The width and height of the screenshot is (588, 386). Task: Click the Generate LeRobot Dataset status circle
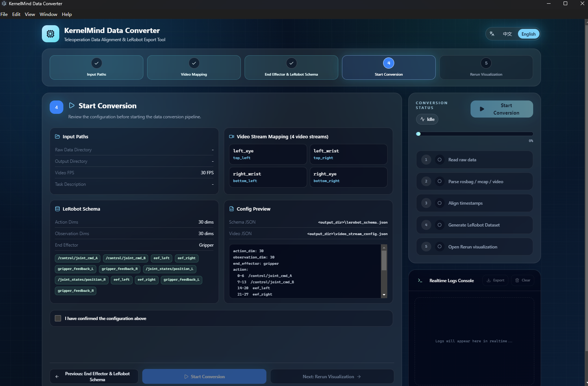pos(439,225)
